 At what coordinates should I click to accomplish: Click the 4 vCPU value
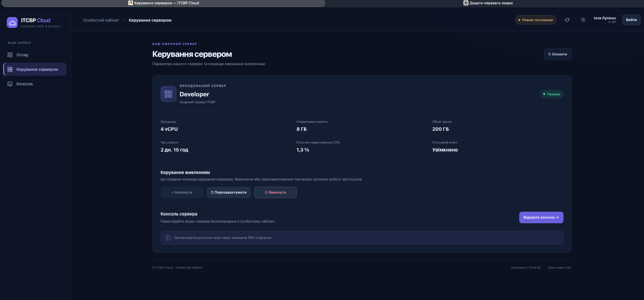point(169,129)
